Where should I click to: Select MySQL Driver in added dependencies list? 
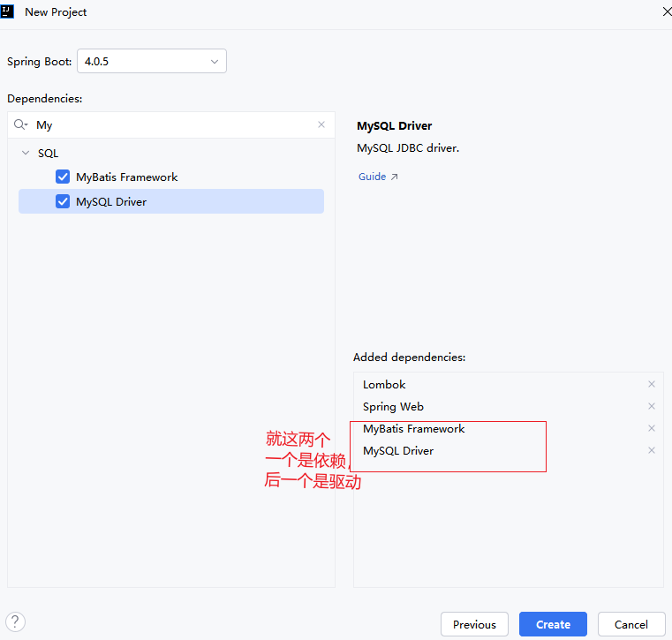tap(398, 451)
